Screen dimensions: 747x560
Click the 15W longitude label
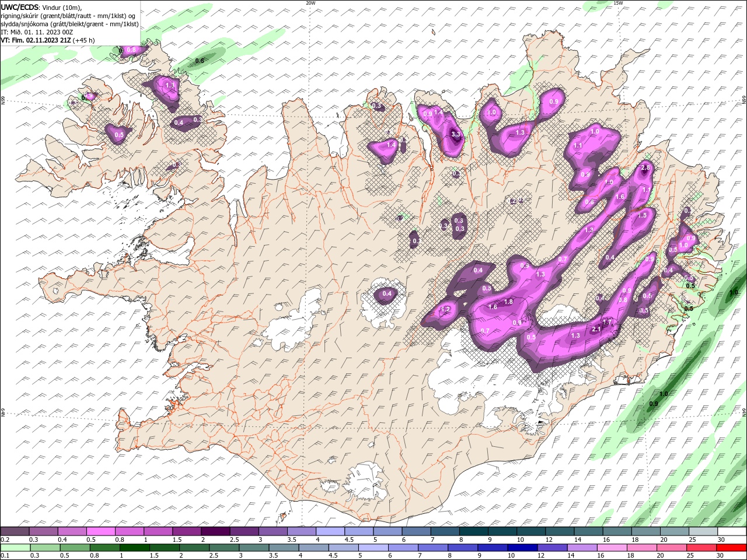618,3
